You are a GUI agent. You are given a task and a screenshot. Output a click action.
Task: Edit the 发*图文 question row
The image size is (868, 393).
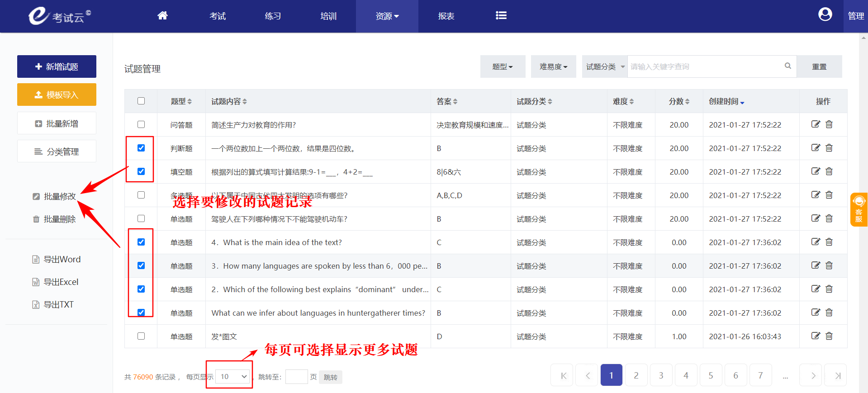tap(816, 336)
